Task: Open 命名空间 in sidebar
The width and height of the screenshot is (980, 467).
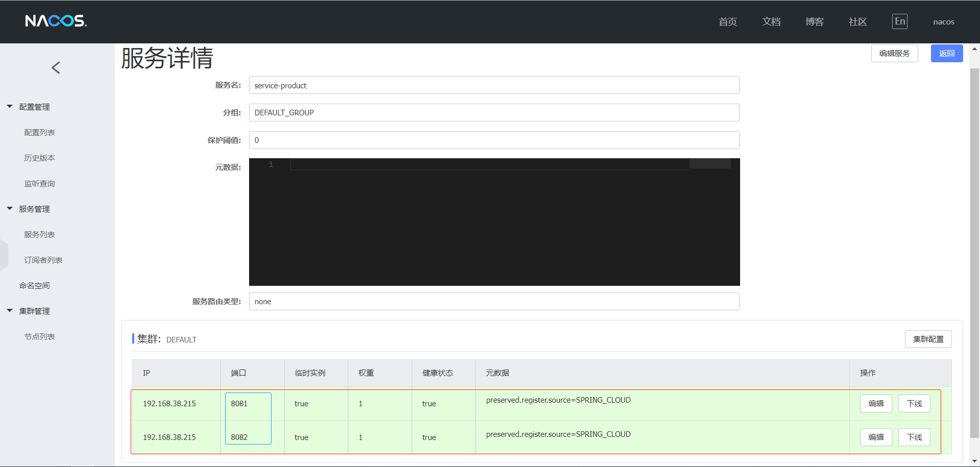Action: 34,285
